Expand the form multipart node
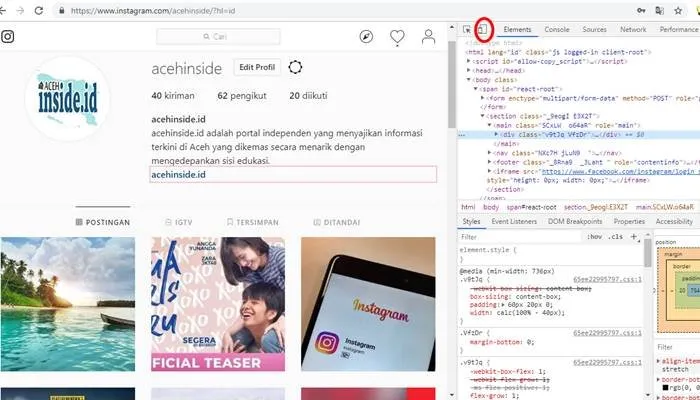Image resolution: width=700 pixels, height=400 pixels. 483,98
